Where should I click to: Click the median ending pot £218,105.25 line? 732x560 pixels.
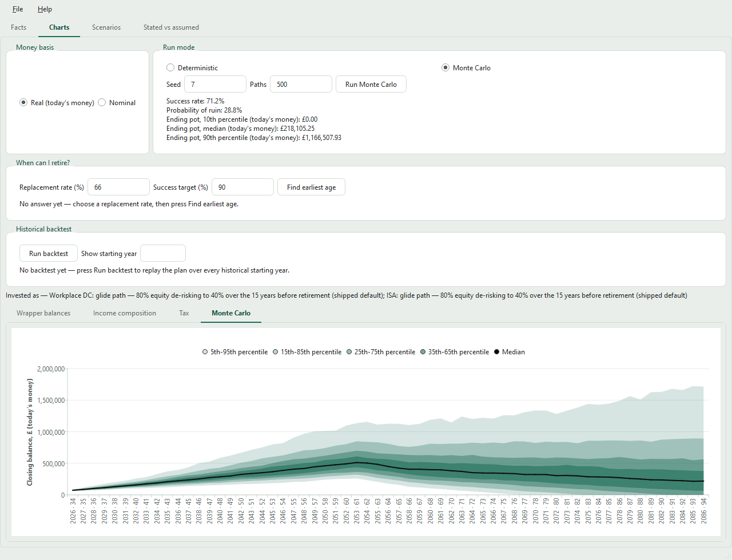pos(241,129)
